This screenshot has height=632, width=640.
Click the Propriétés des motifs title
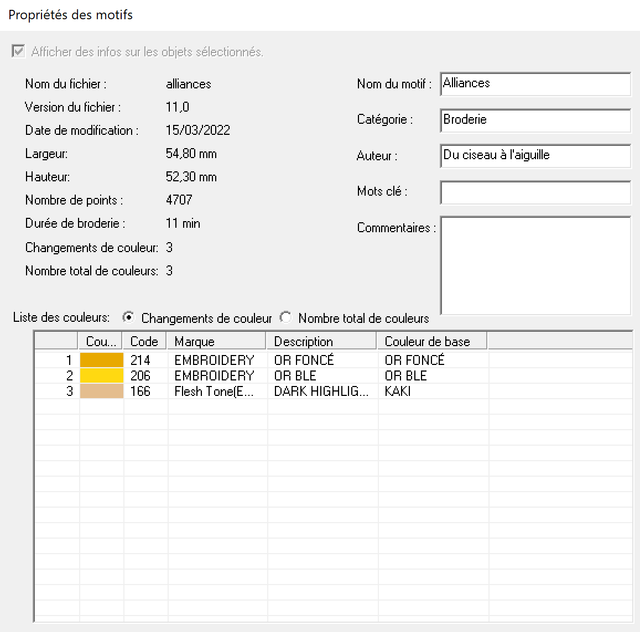click(x=71, y=15)
